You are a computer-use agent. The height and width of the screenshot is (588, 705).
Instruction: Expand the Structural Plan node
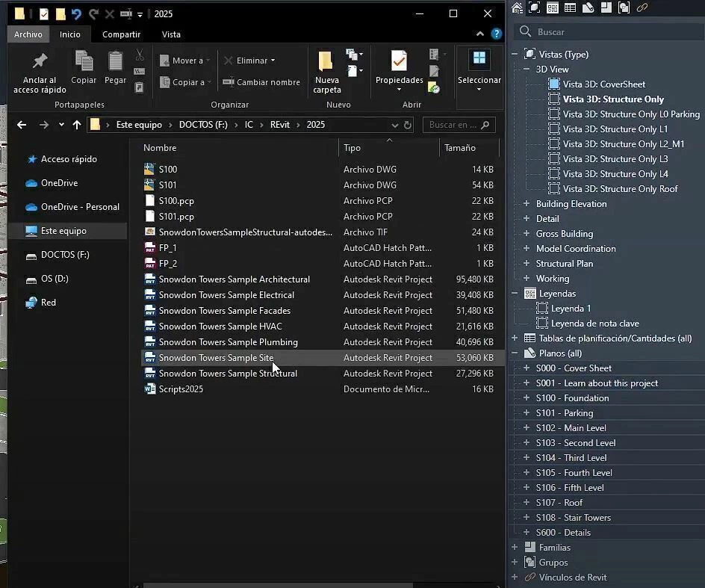coord(527,264)
